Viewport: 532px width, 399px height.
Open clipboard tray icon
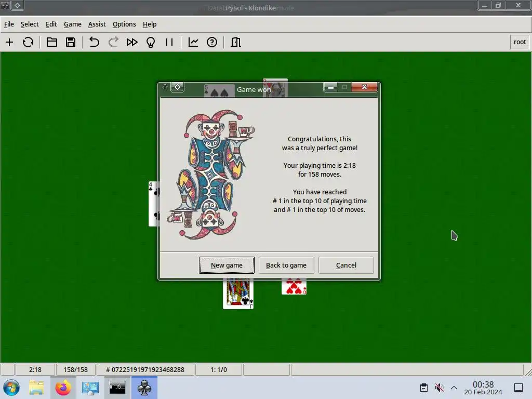[x=424, y=388]
